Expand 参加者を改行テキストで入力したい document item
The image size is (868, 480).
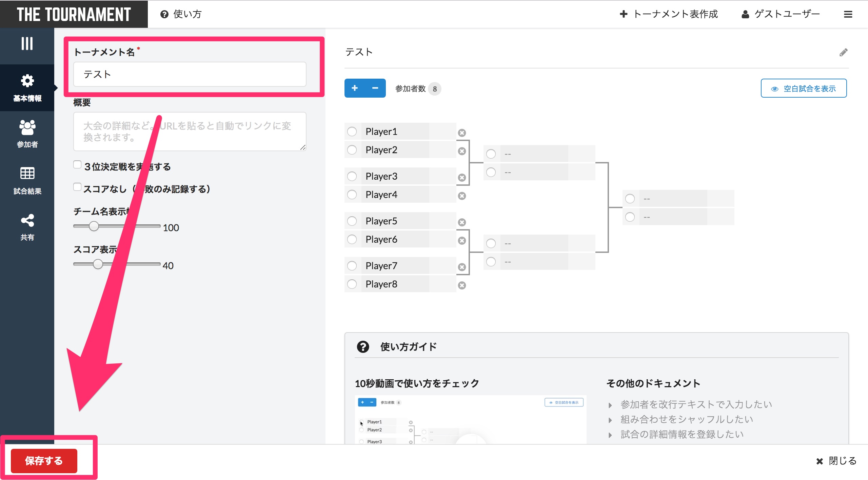(696, 404)
